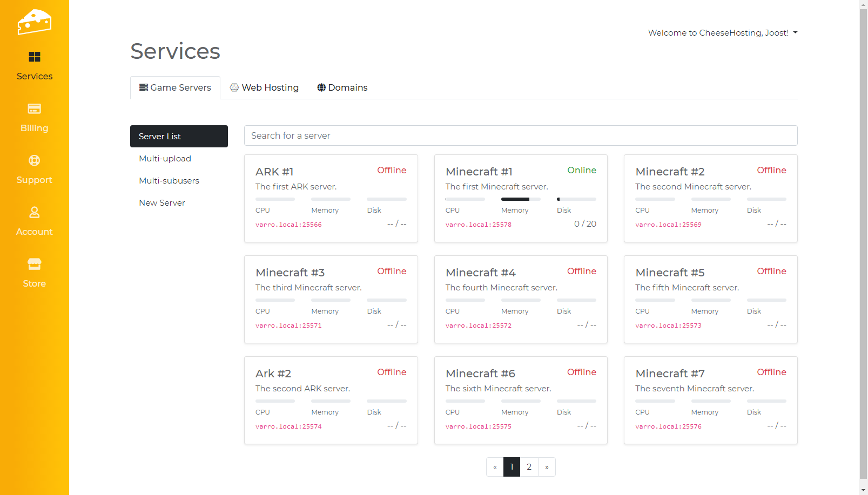
Task: Click the next page arrow in pagination
Action: point(547,467)
